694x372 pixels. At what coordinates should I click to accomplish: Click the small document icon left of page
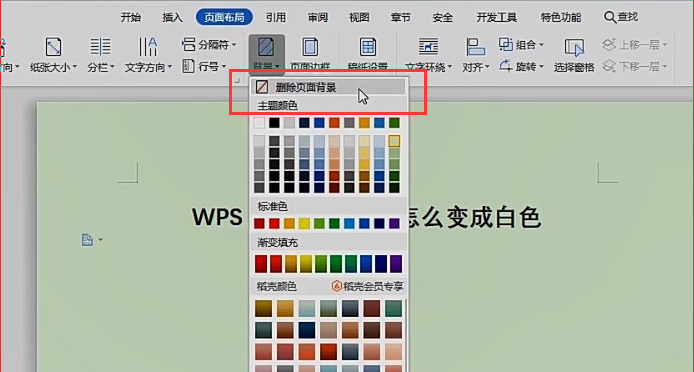[88, 240]
